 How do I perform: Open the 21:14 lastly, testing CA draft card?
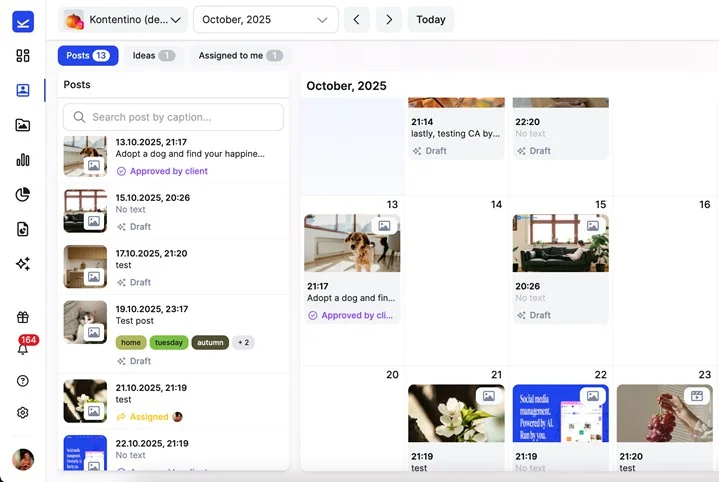coord(456,128)
